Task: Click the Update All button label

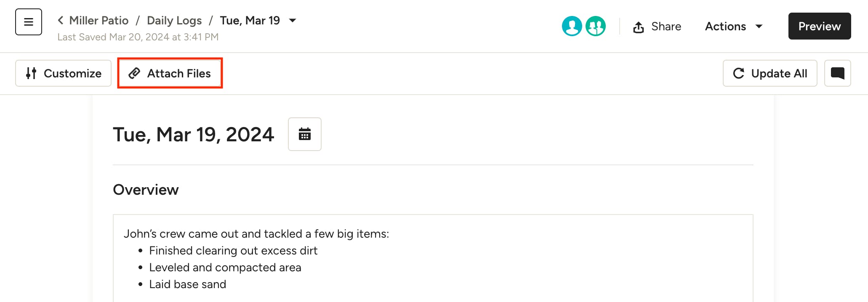Action: [779, 73]
